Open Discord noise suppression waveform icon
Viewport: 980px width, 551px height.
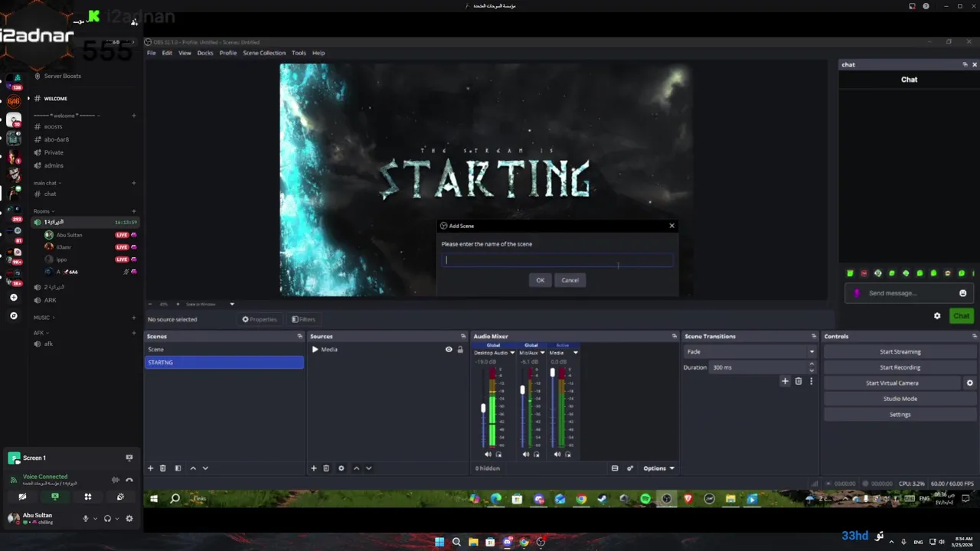point(116,480)
